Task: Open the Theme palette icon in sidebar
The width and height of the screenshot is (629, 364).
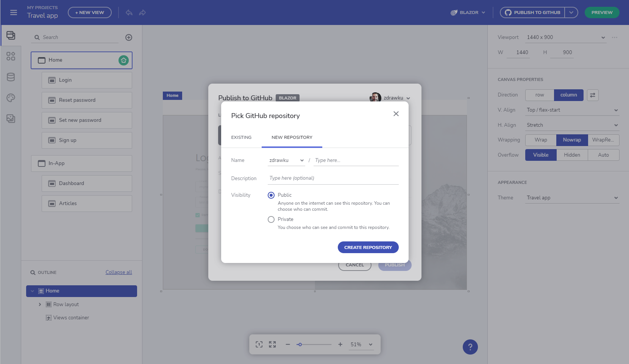Action: (11, 98)
